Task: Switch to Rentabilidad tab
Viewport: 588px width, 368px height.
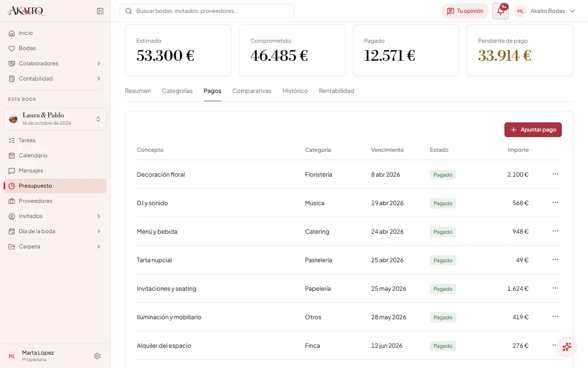Action: (336, 91)
